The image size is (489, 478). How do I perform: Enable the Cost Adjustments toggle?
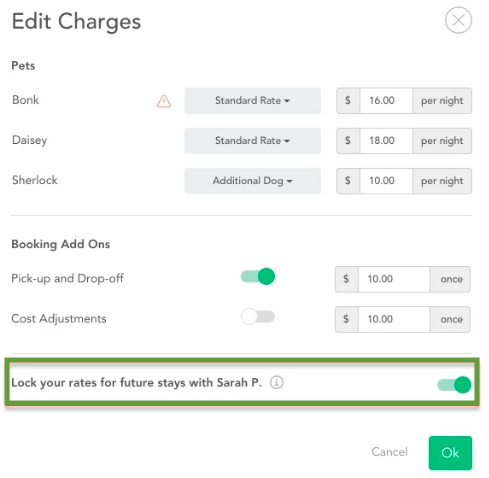coord(258,317)
